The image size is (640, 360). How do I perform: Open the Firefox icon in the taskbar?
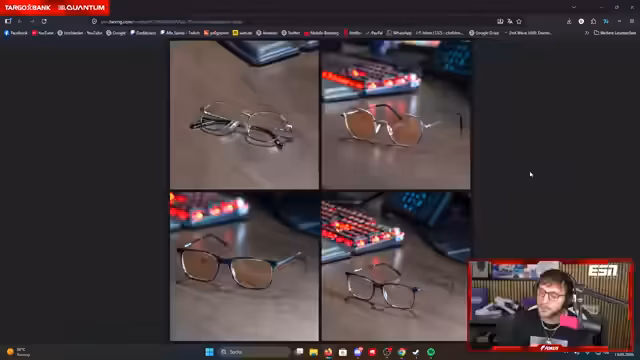328,352
